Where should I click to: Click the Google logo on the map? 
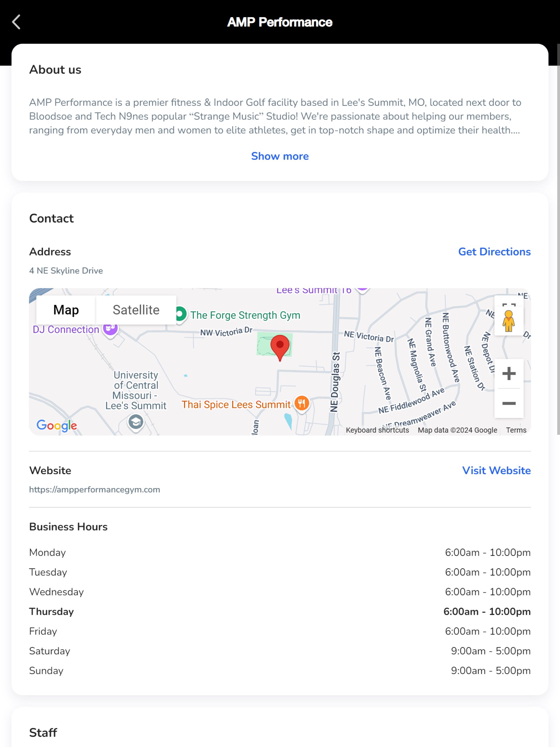point(57,425)
